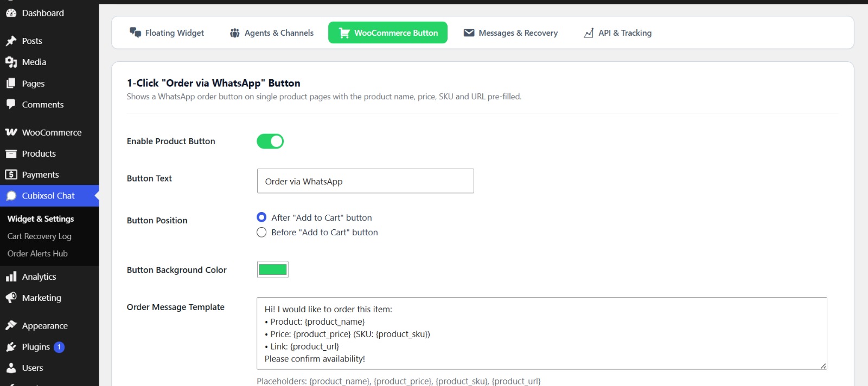
Task: Click the Cubixsol Chat bubble icon
Action: [x=11, y=196]
